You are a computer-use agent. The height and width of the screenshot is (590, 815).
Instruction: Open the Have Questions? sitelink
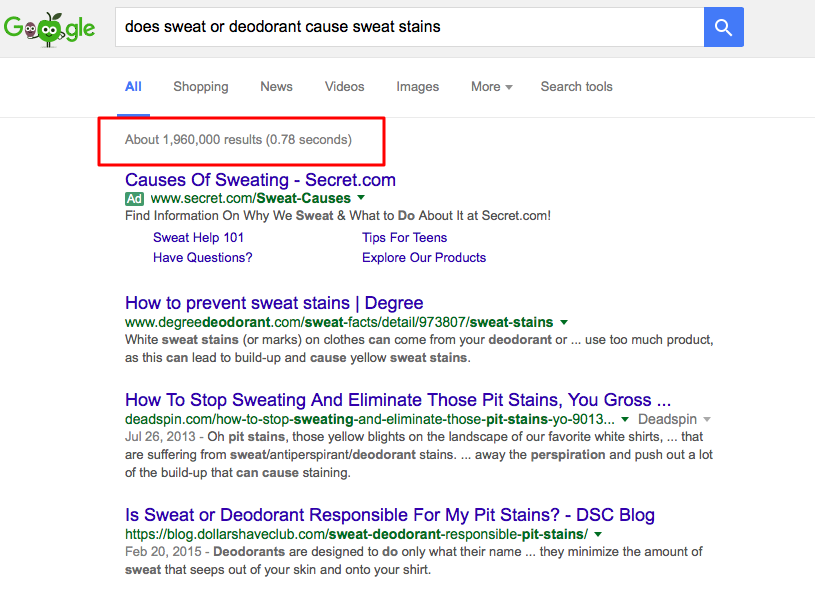point(203,258)
